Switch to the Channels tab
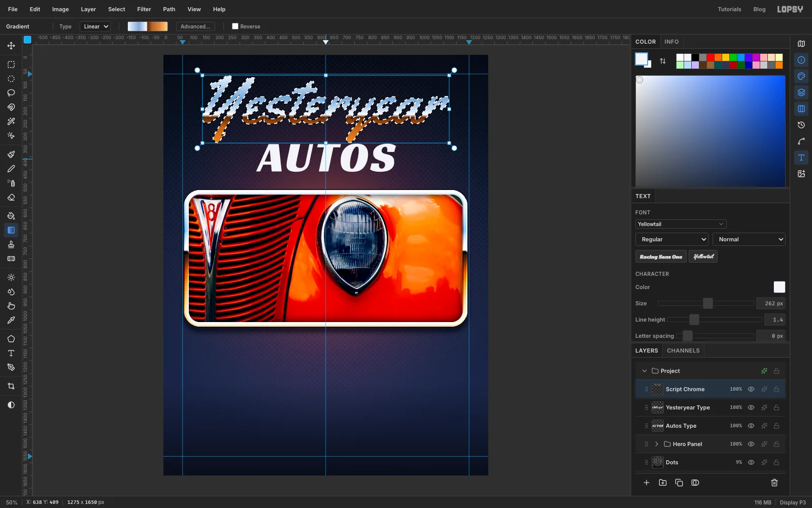812x508 pixels. coord(683,351)
